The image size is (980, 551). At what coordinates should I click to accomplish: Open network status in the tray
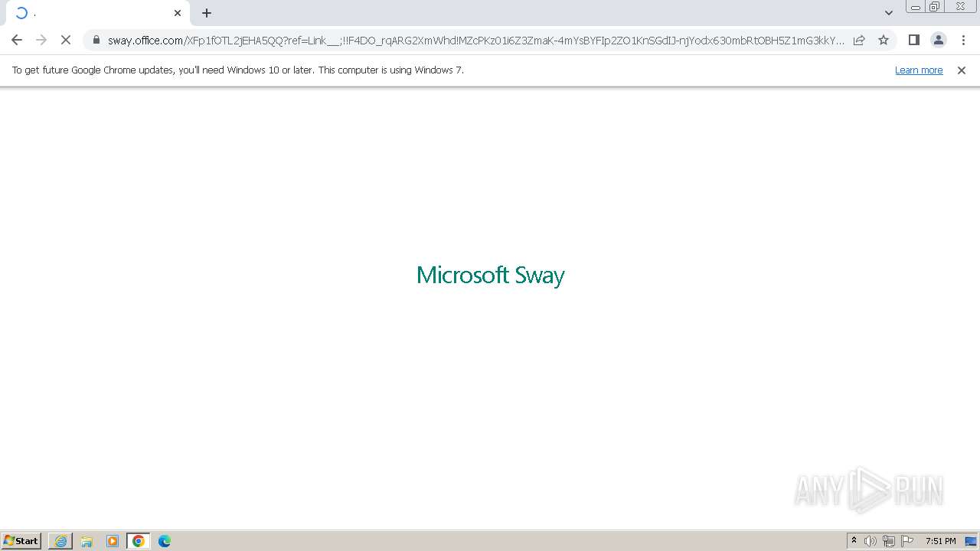pos(889,541)
